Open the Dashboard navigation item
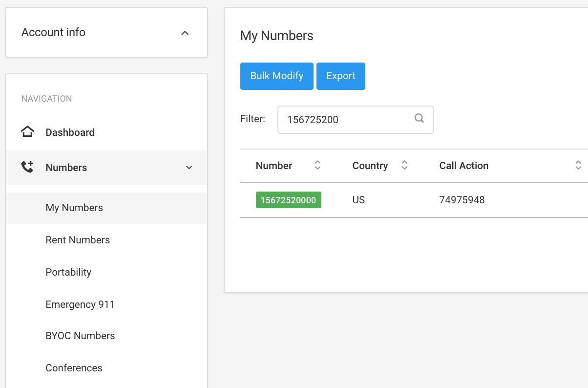588x388 pixels. [x=106, y=132]
